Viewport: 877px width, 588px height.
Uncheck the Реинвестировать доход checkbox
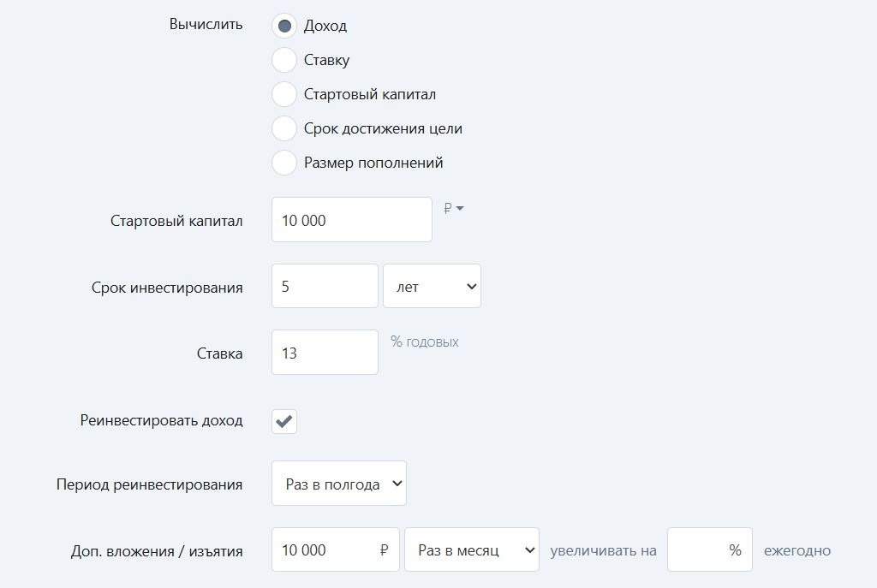tap(284, 421)
